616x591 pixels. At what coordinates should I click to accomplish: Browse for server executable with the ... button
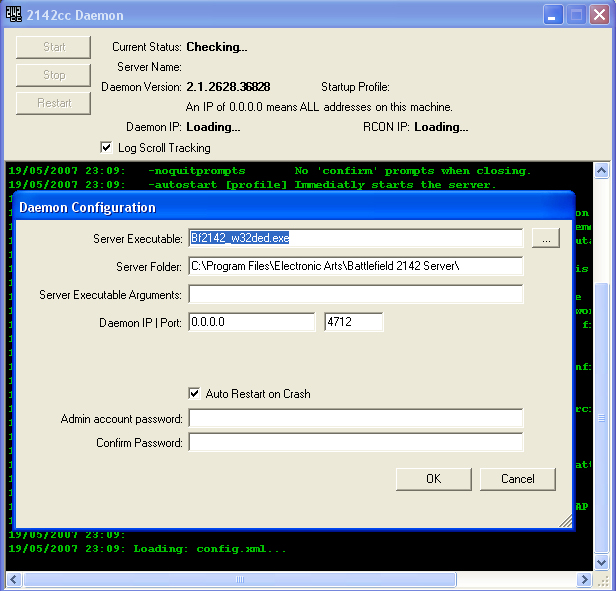[546, 238]
